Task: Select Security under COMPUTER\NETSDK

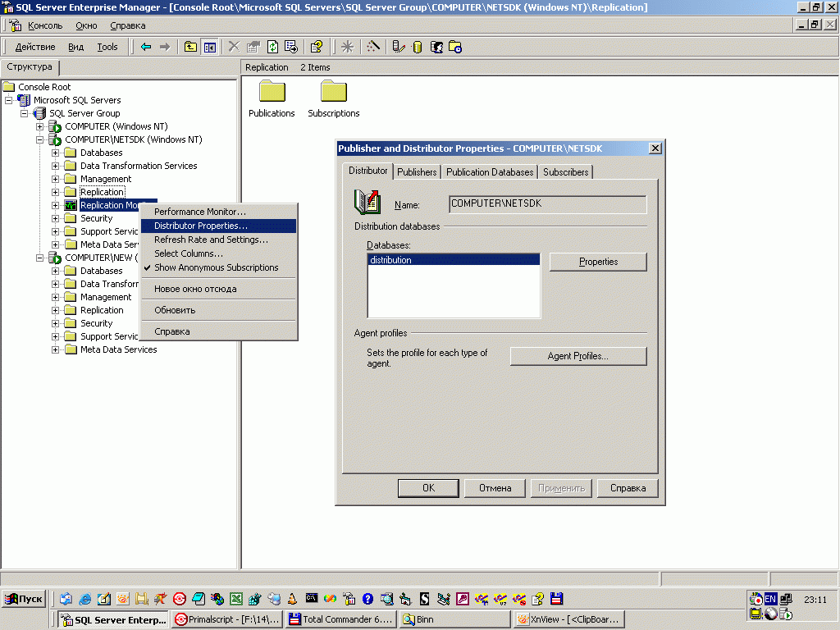Action: pos(97,218)
